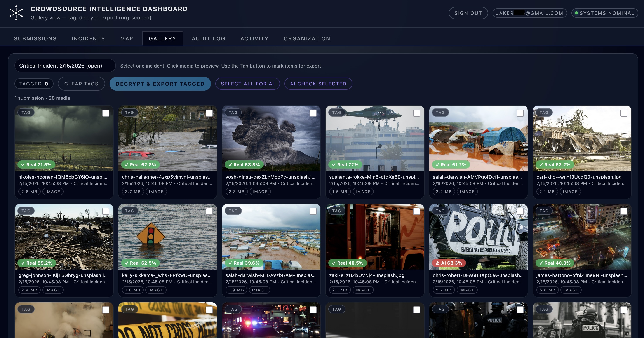Switch to the SUBMISSIONS tab
This screenshot has width=644, height=338.
pyautogui.click(x=35, y=38)
